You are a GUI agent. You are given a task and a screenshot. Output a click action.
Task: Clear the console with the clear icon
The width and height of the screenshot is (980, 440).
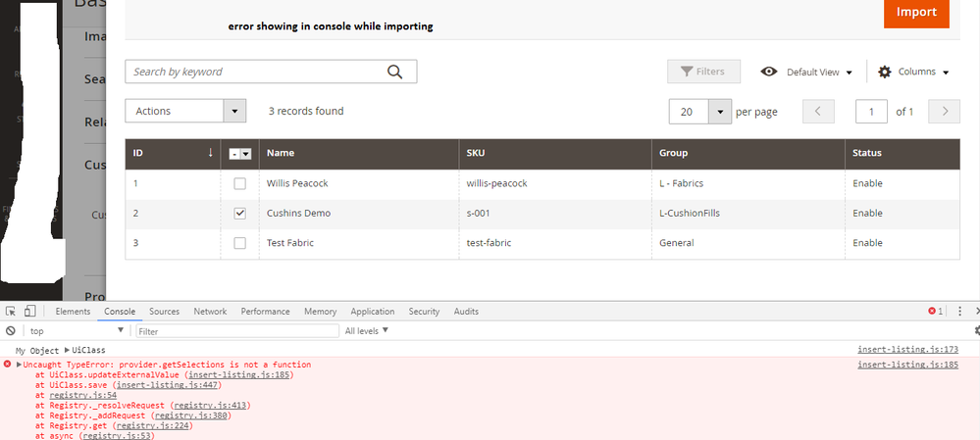pos(11,331)
